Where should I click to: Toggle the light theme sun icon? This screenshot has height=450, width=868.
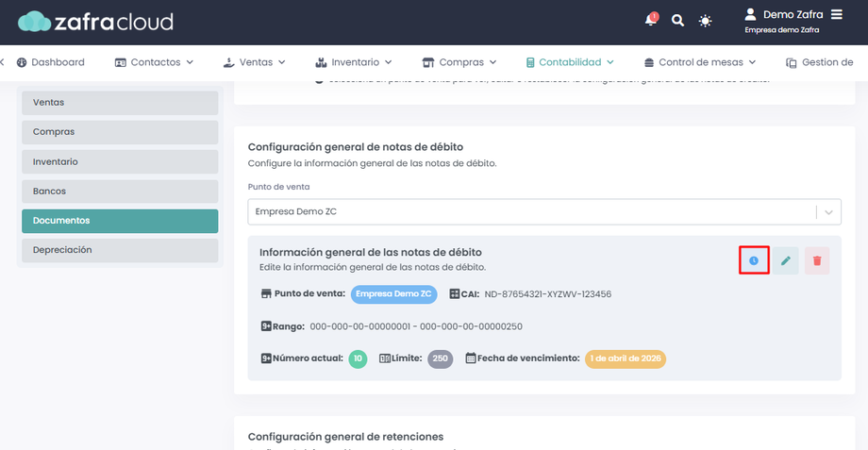(705, 21)
